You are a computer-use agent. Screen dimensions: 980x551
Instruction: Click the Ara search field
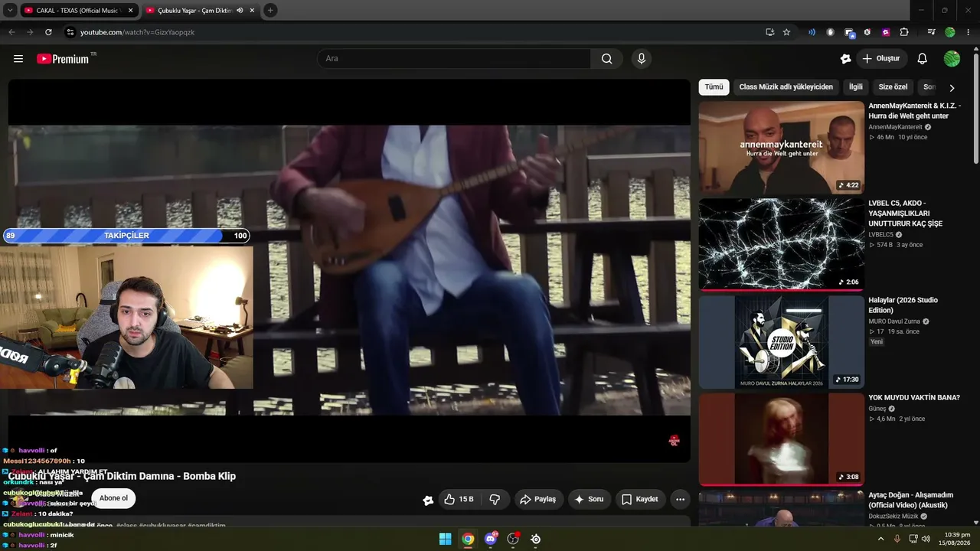pos(454,59)
